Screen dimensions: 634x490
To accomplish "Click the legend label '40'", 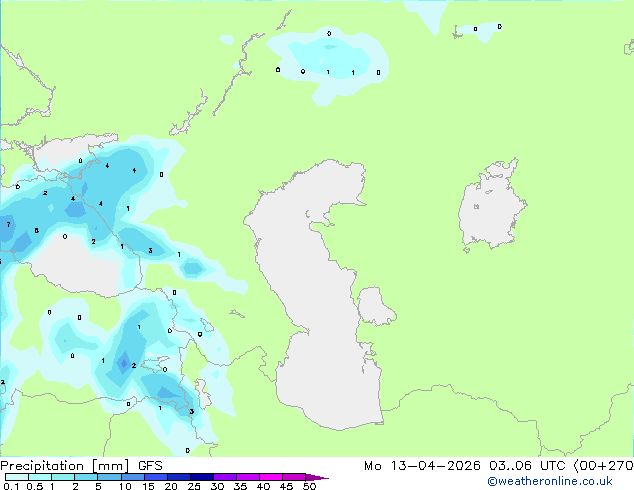I will coord(263,486).
